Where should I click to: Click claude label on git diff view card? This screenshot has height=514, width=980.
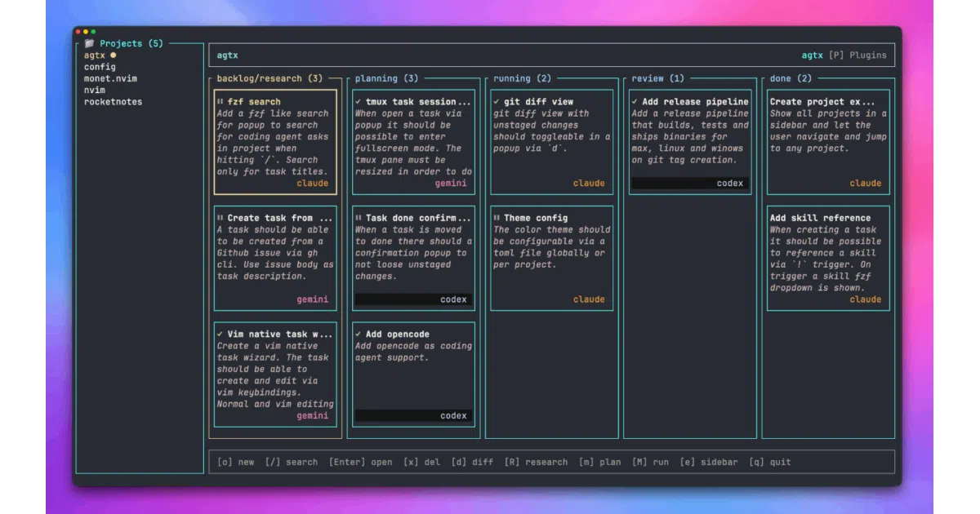589,184
